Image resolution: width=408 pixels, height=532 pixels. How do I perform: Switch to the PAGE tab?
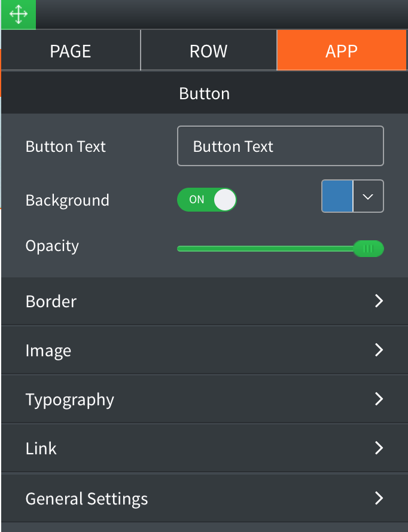pos(71,51)
